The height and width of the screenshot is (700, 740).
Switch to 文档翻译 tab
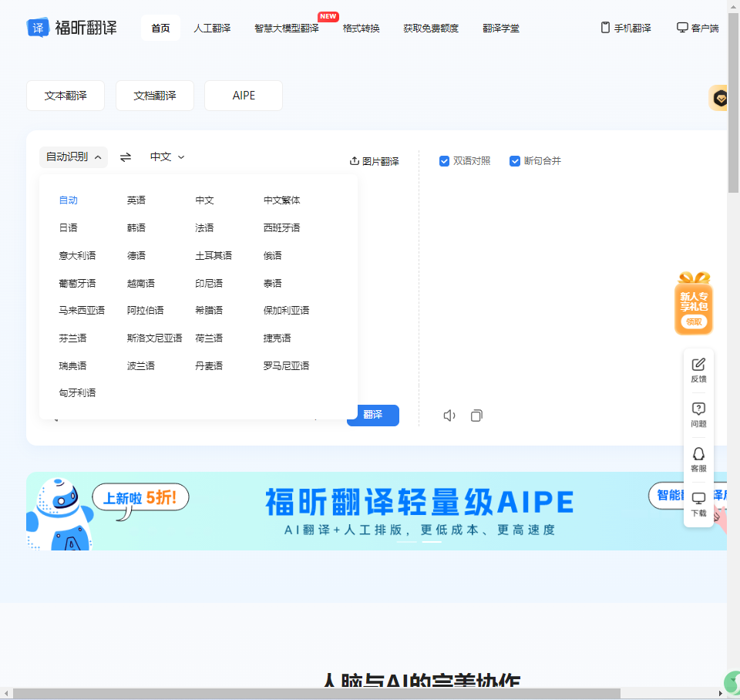155,96
